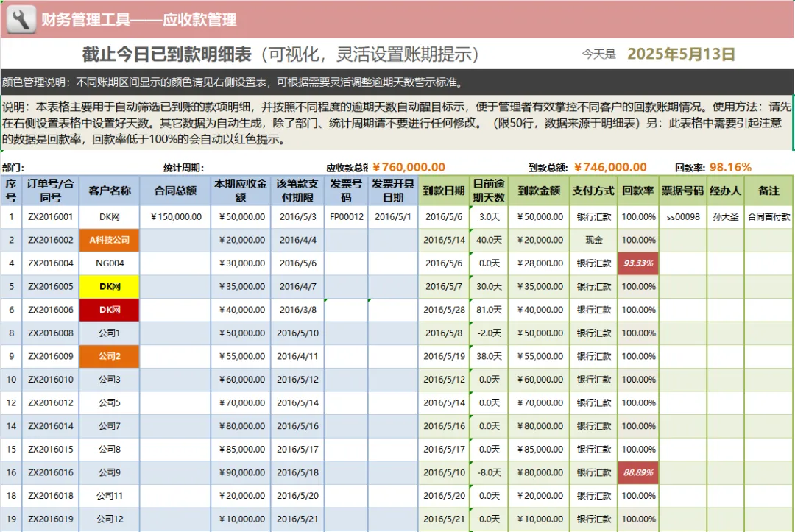The width and height of the screenshot is (795, 532).
Task: Click the 40.0天 overdue days cell
Action: point(490,240)
